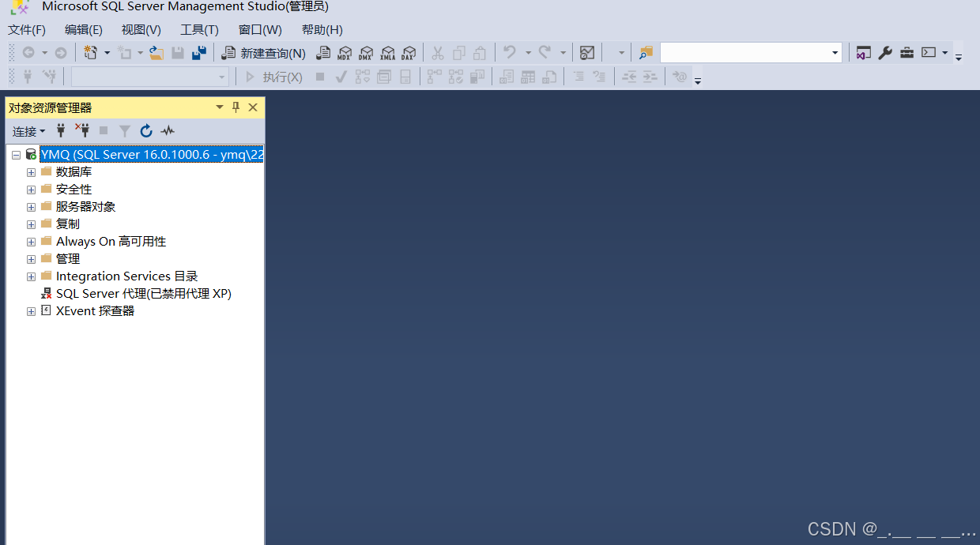Click the 连接 connect dropdown button
This screenshot has height=545, width=980.
pos(28,131)
